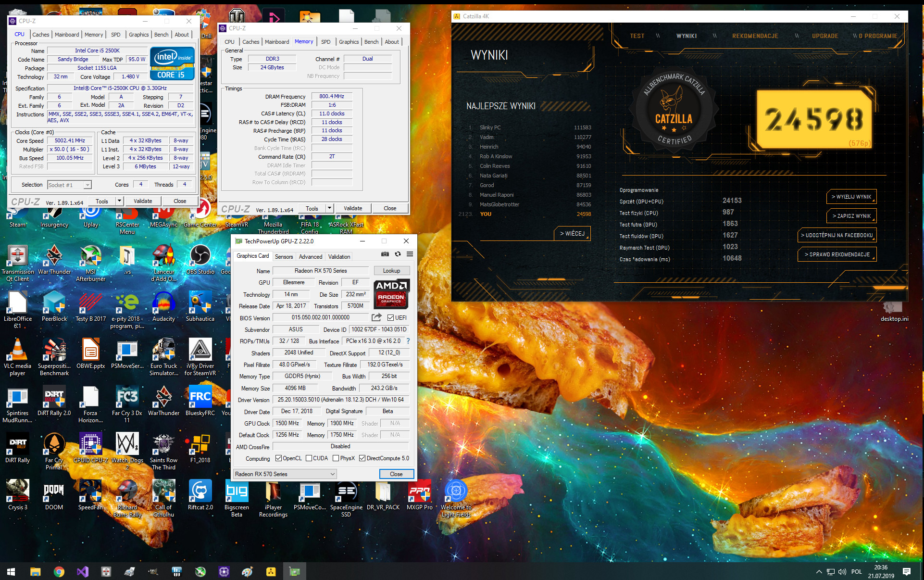Switch to Advanced tab in GPU-Z

(x=311, y=256)
